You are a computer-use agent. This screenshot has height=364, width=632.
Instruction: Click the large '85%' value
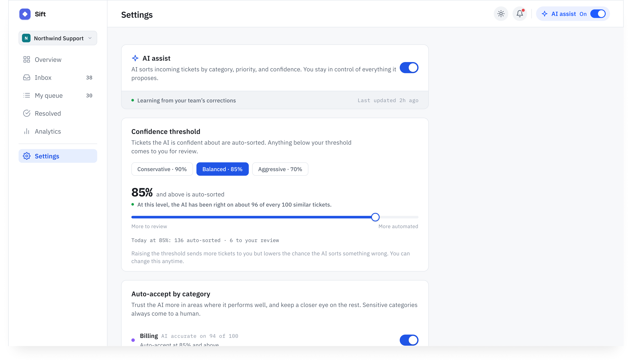click(142, 192)
